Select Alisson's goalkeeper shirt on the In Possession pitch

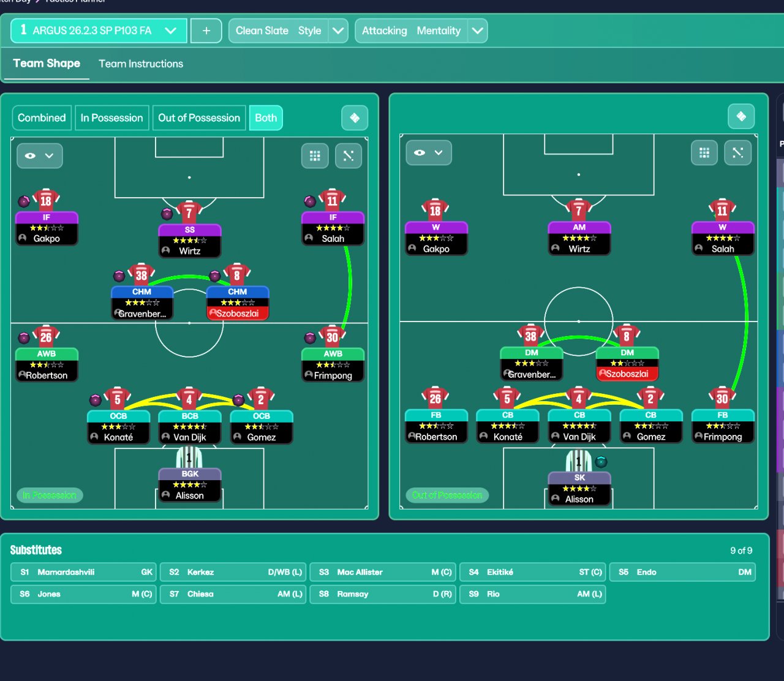coord(189,457)
